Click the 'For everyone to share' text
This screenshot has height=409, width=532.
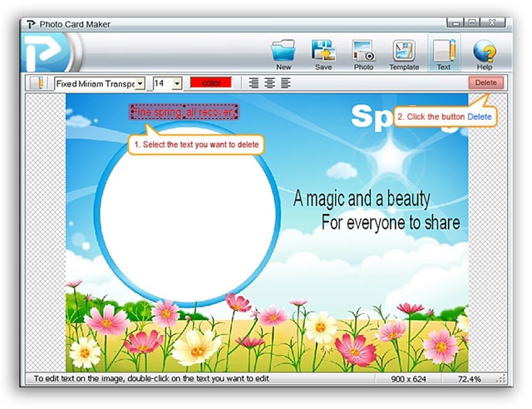[390, 224]
